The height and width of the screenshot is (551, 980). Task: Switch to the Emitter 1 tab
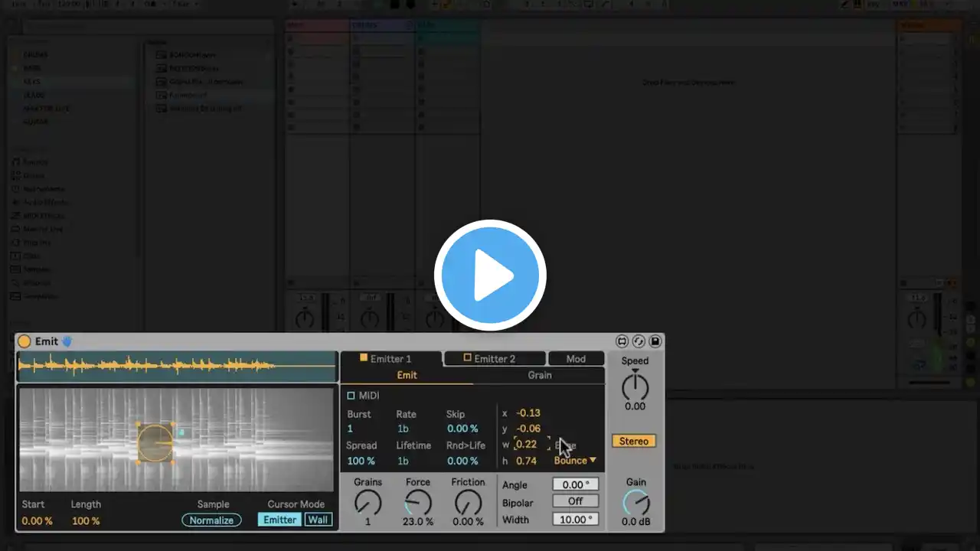[391, 358]
